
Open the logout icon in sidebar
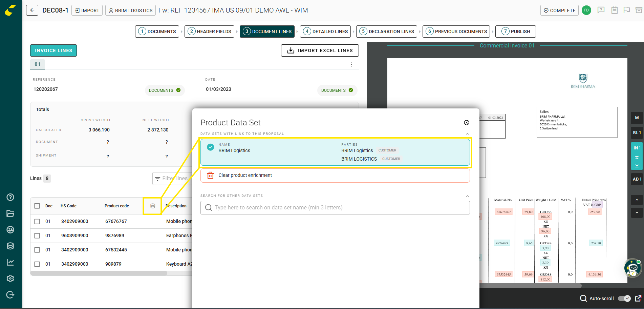click(10, 295)
